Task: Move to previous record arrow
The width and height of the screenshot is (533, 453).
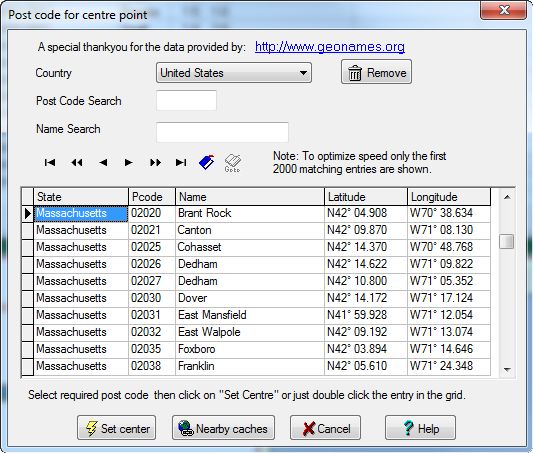Action: click(103, 163)
